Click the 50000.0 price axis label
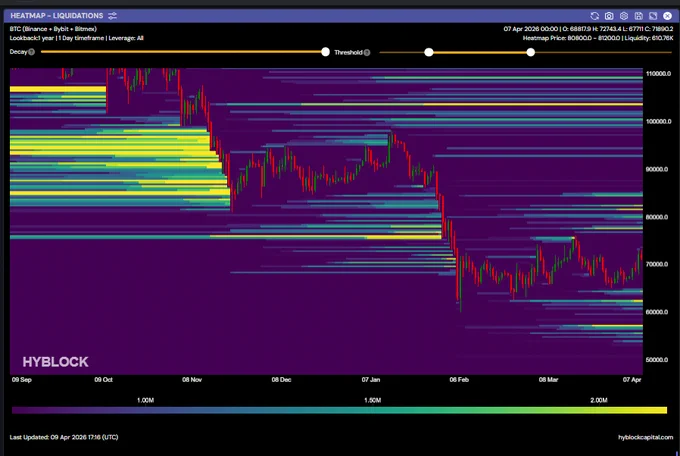This screenshot has width=680, height=456. click(x=657, y=360)
